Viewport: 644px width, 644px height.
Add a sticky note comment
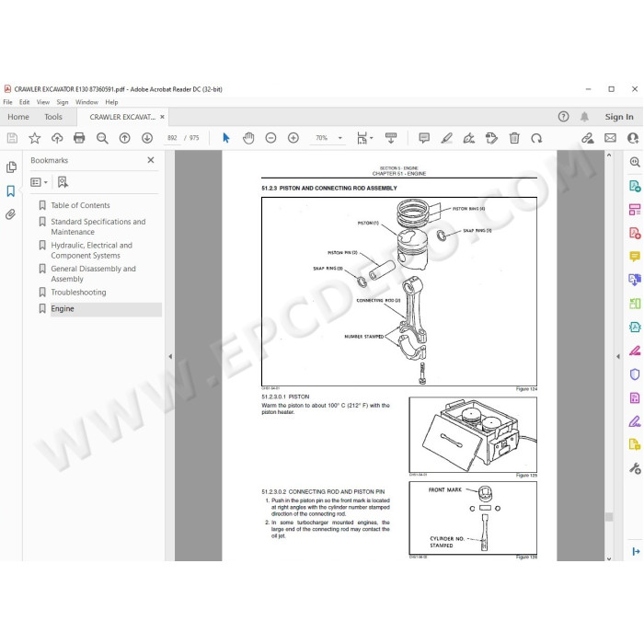(x=424, y=138)
